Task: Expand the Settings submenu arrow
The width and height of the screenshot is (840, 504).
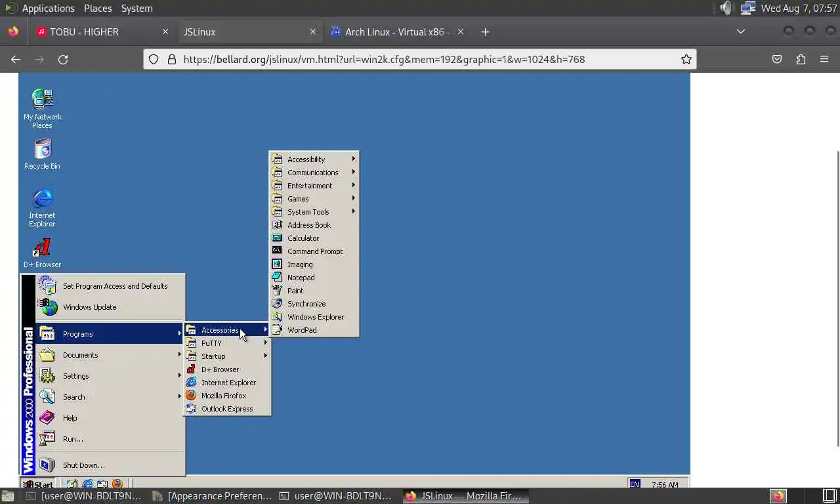Action: 179,376
